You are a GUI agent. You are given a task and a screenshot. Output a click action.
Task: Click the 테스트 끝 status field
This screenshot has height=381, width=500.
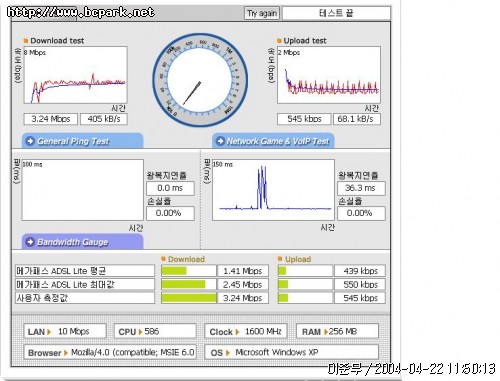pos(336,13)
